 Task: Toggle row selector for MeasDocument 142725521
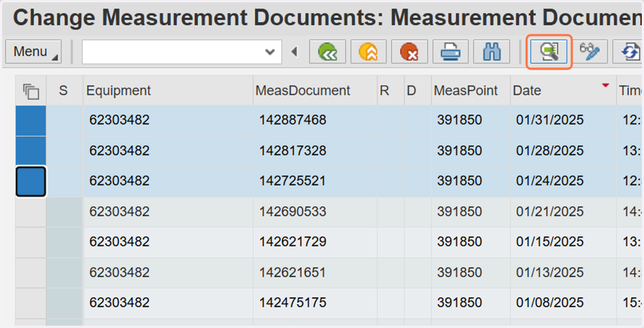[31, 181]
